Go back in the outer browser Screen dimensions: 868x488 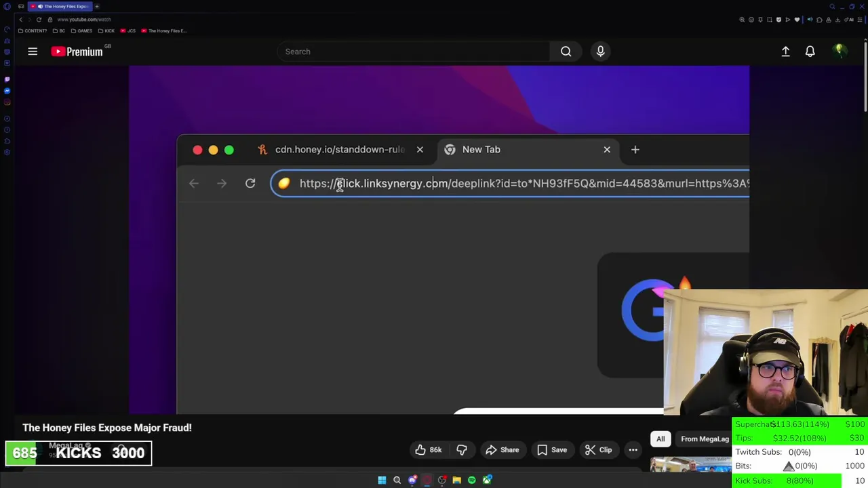coord(20,20)
